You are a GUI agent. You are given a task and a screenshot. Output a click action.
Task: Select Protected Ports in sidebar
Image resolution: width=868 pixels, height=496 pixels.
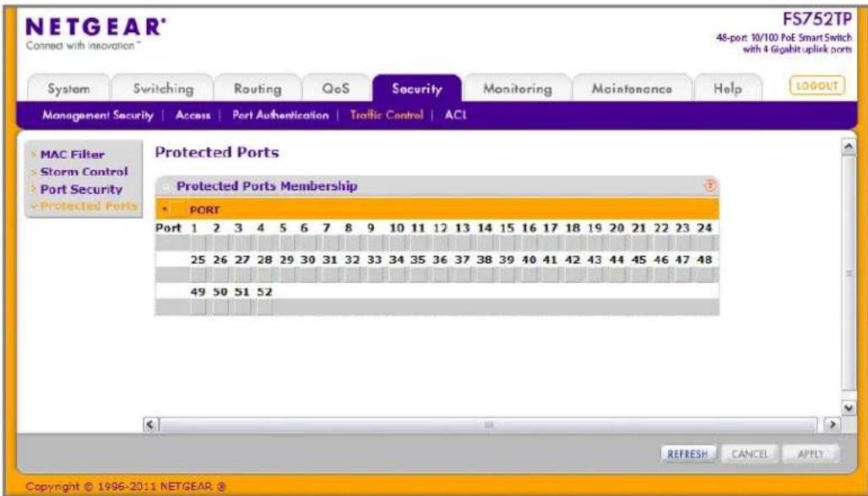(89, 206)
